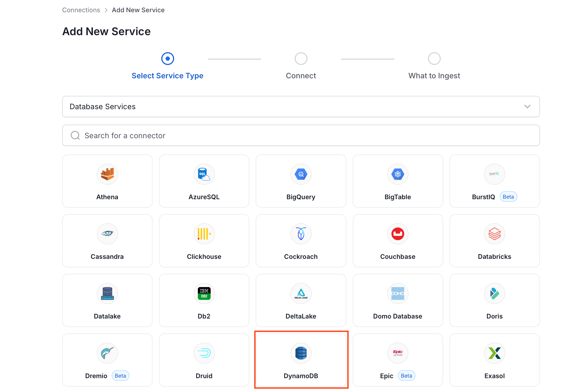The height and width of the screenshot is (392, 577).
Task: Choose the AzureSQL database icon
Action: [204, 174]
